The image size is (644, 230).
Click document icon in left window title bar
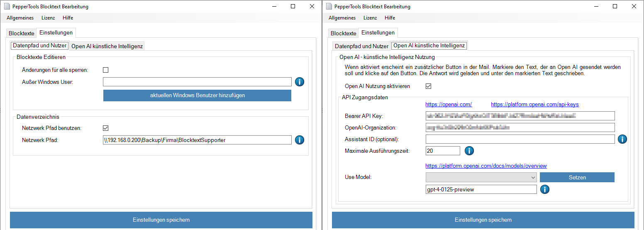[x=7, y=6]
